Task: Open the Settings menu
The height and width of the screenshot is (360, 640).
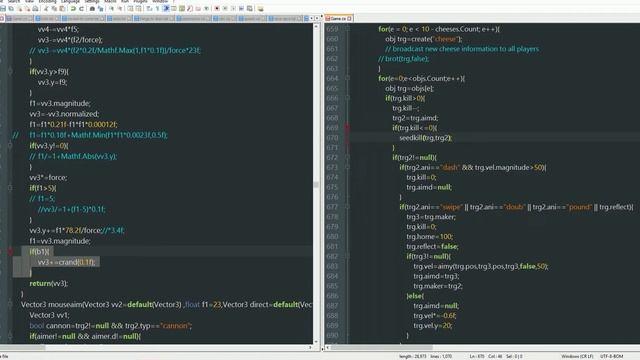Action: click(92, 1)
